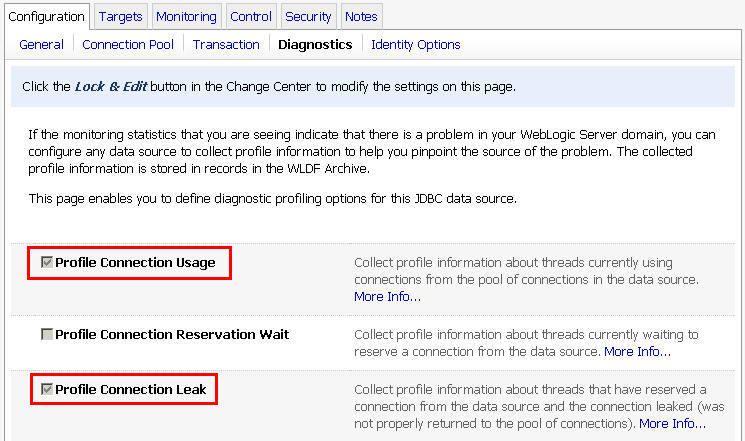Open the Monitoring tab
The width and height of the screenshot is (745, 441).
tap(186, 17)
